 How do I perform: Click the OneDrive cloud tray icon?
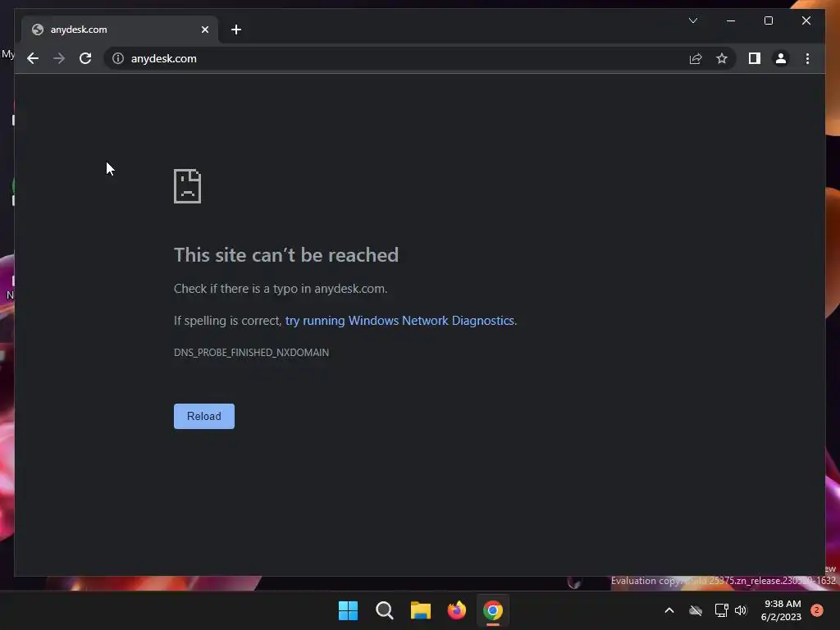tap(696, 610)
